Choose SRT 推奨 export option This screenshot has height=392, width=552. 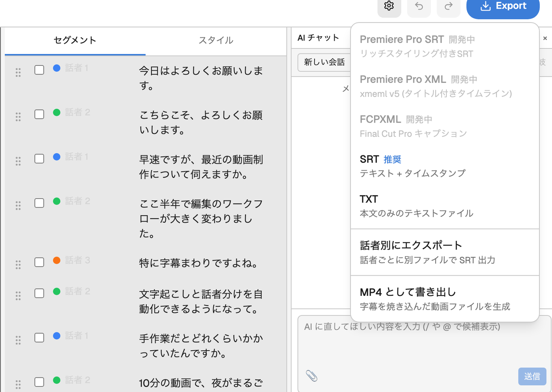tap(445, 166)
